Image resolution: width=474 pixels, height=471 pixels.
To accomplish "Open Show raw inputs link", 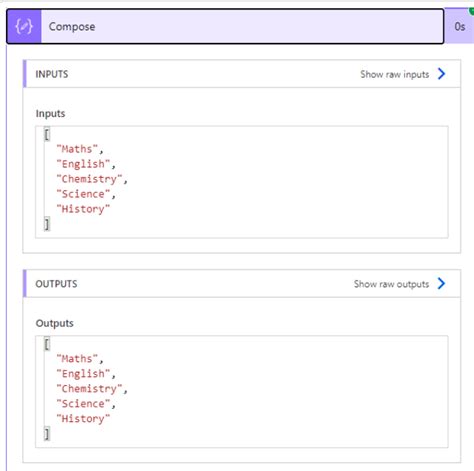I will pos(394,74).
